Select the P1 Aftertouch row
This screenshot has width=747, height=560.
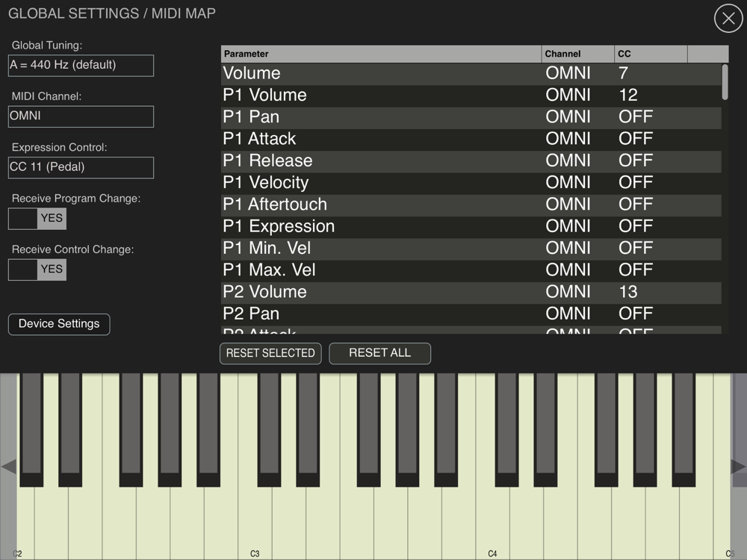[x=471, y=205]
